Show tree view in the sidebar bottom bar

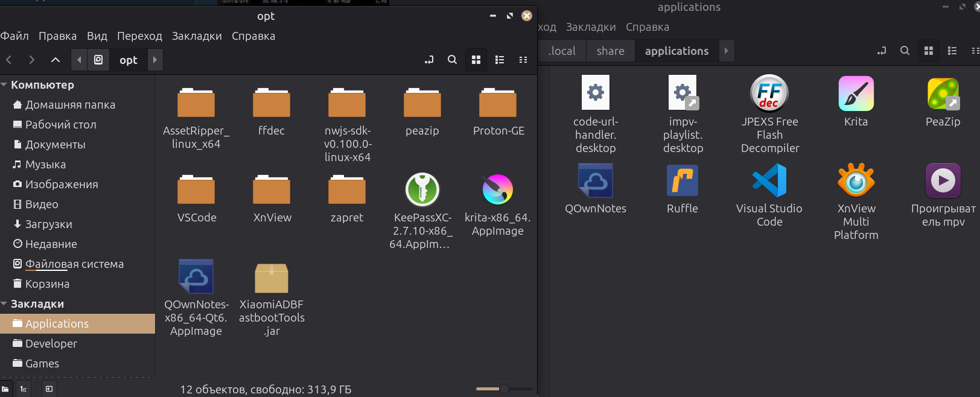(x=24, y=389)
